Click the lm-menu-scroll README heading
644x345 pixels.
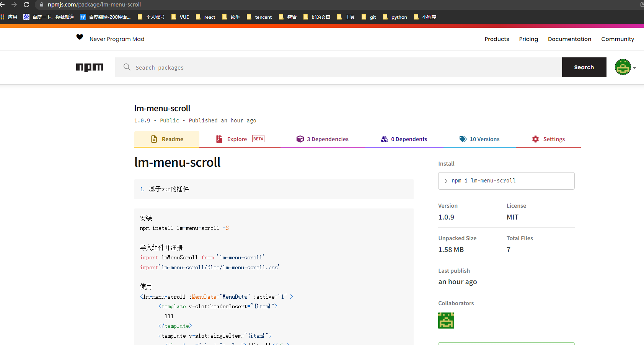coord(177,162)
